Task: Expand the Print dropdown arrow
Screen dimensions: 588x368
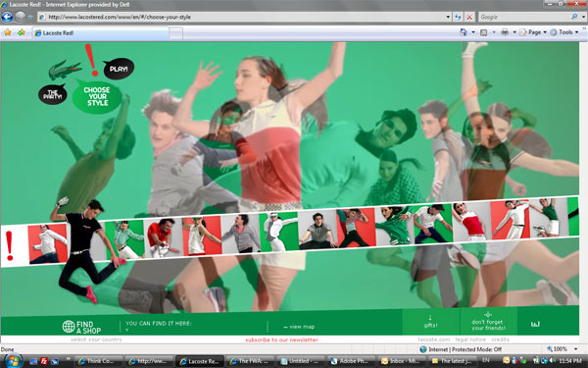Action: coord(514,32)
